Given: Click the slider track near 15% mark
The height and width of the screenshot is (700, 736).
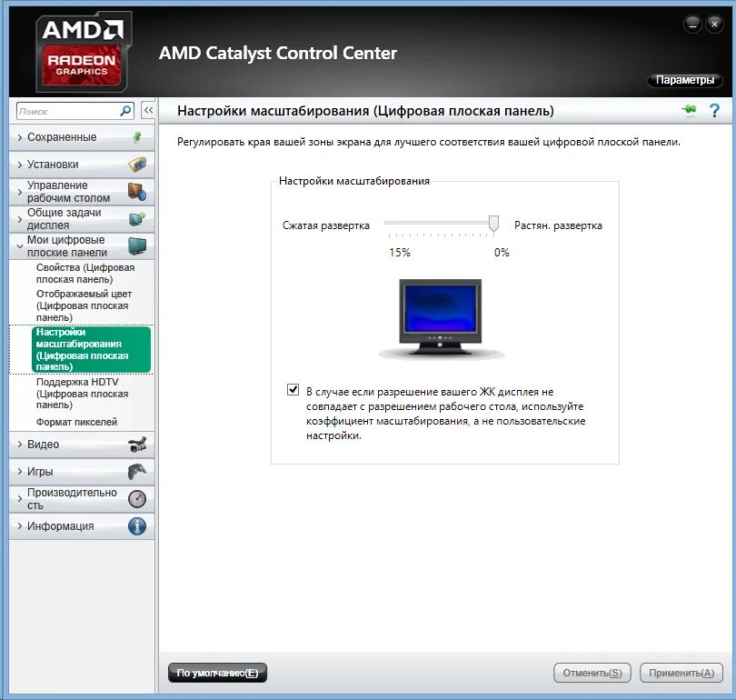Looking at the screenshot, I should [x=391, y=223].
